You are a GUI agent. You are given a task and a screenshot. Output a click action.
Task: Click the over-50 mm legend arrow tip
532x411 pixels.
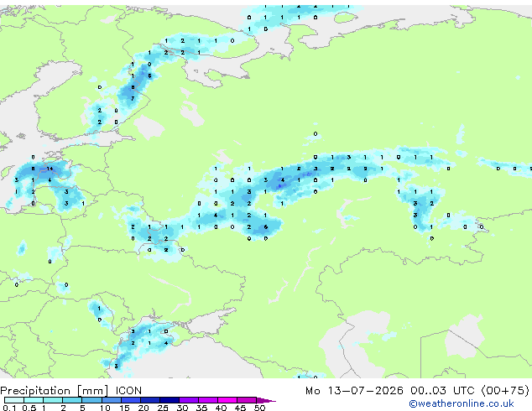tap(266, 400)
